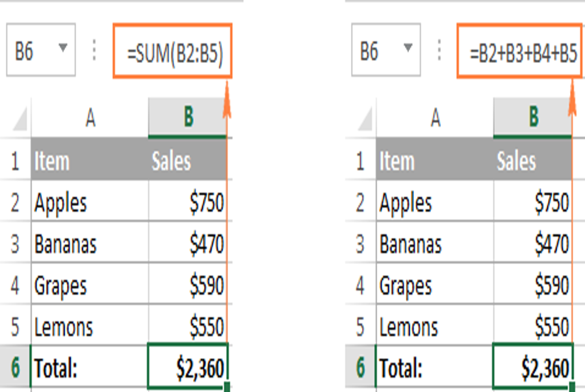This screenshot has width=585, height=392.
Task: Click the formula bar containing =SUM(B2:B5)
Action: 174,54
